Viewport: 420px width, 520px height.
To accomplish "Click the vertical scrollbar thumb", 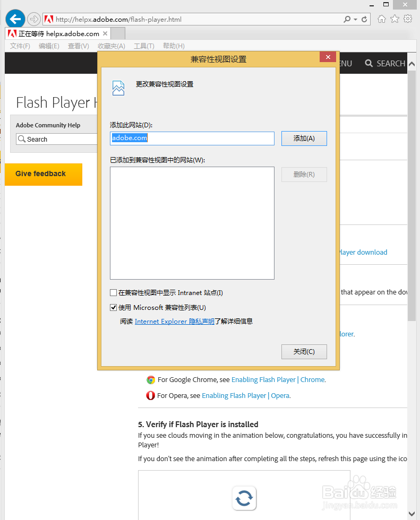I will pos(412,196).
